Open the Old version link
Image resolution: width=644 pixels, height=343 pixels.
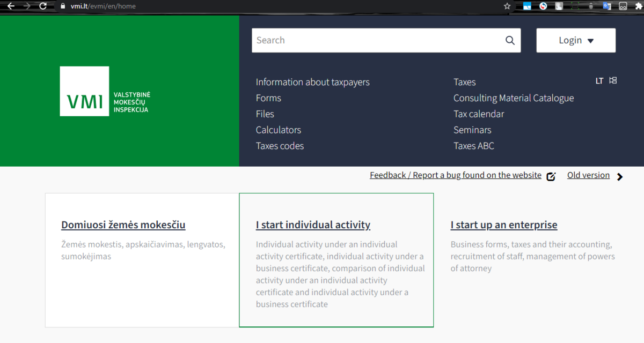point(588,175)
